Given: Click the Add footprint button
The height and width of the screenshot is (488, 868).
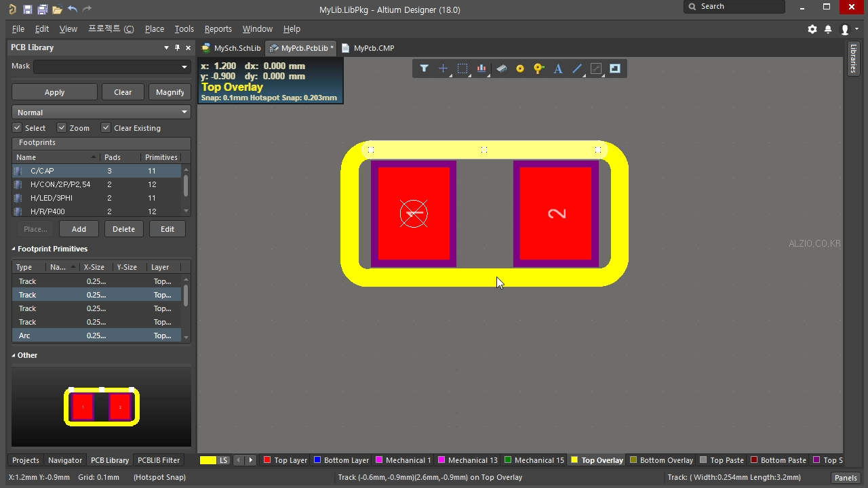Looking at the screenshot, I should click(79, 229).
